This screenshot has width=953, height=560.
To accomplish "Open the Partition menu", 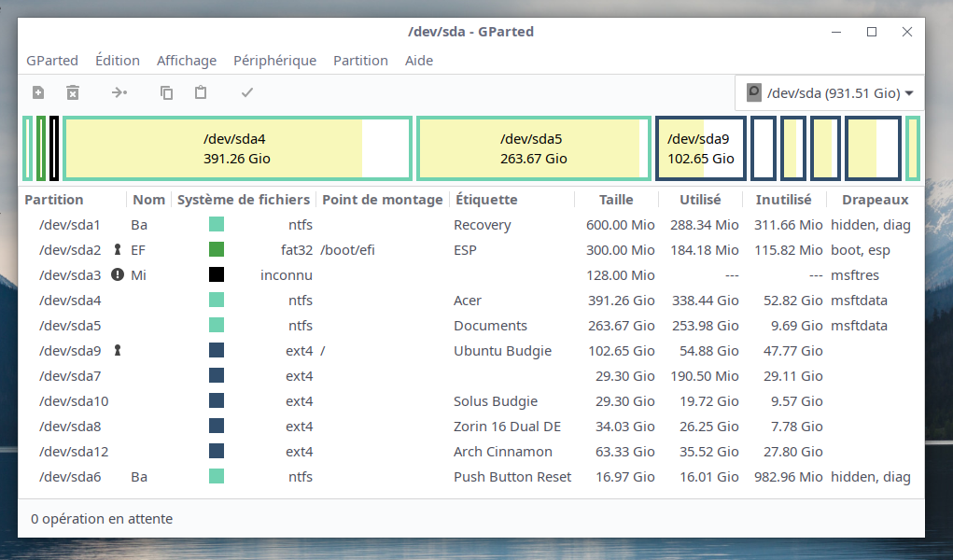I will (360, 61).
